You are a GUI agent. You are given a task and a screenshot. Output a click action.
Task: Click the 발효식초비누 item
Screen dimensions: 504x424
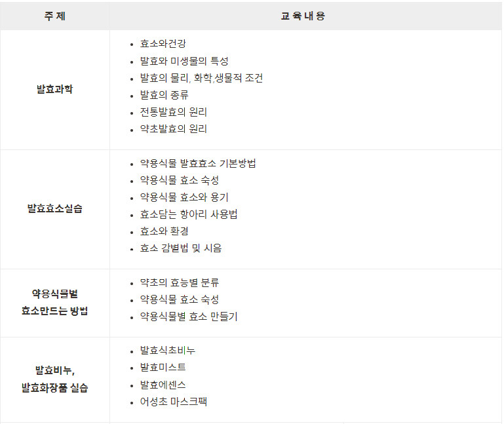coord(168,351)
